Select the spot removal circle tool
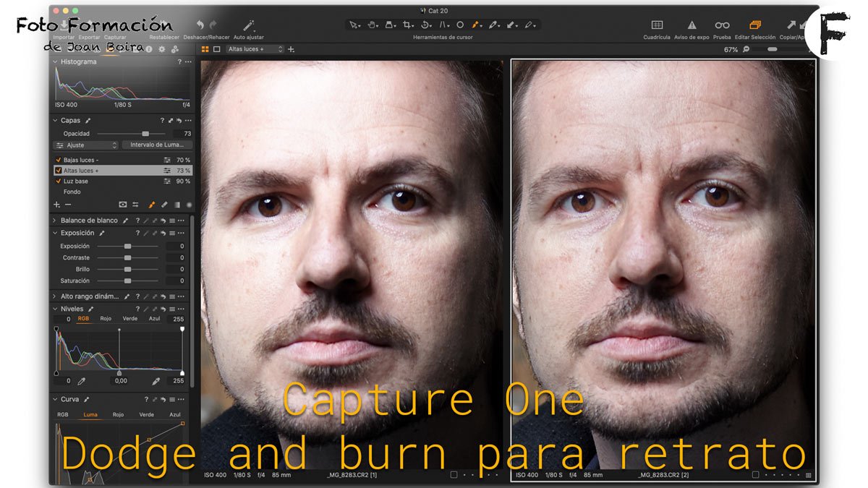Image resolution: width=868 pixels, height=488 pixels. [x=459, y=25]
